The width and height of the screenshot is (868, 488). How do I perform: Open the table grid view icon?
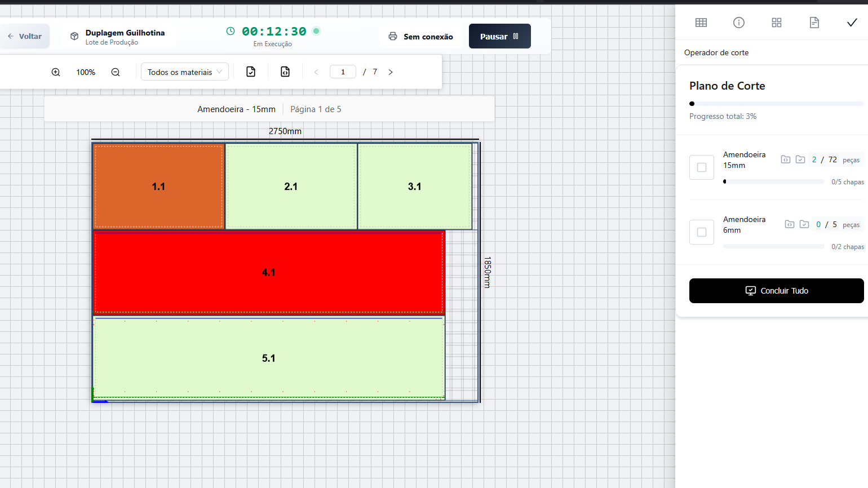tap(701, 23)
